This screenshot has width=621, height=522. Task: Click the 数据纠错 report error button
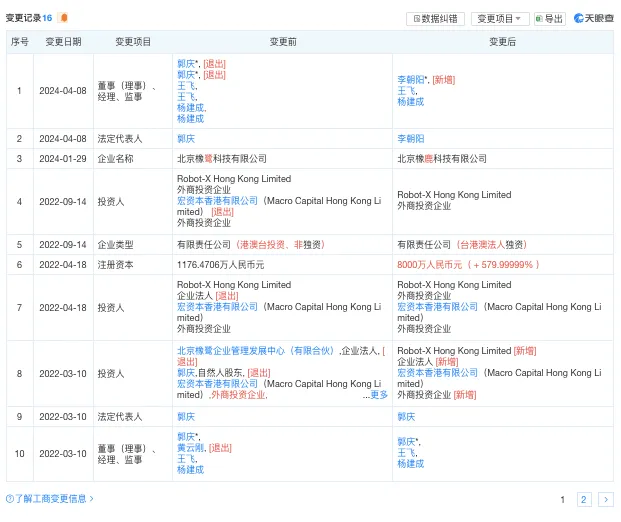tap(435, 18)
